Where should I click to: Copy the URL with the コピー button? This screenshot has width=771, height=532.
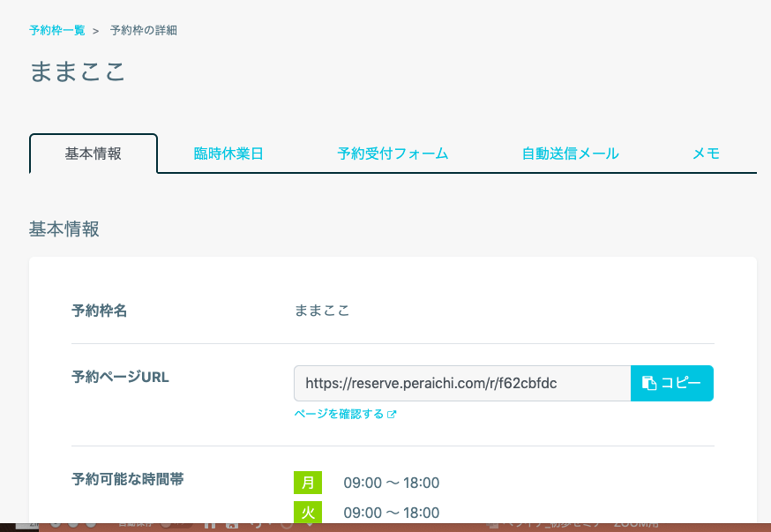click(671, 383)
